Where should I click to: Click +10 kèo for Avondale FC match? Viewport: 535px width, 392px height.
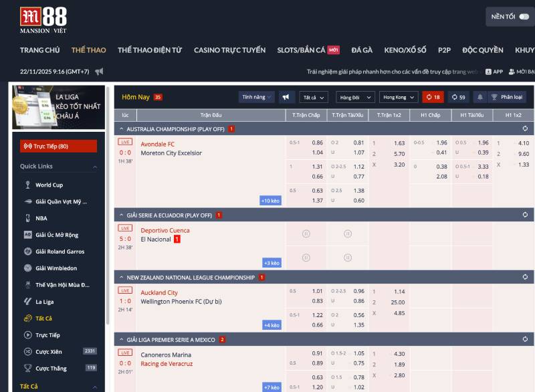tap(270, 201)
